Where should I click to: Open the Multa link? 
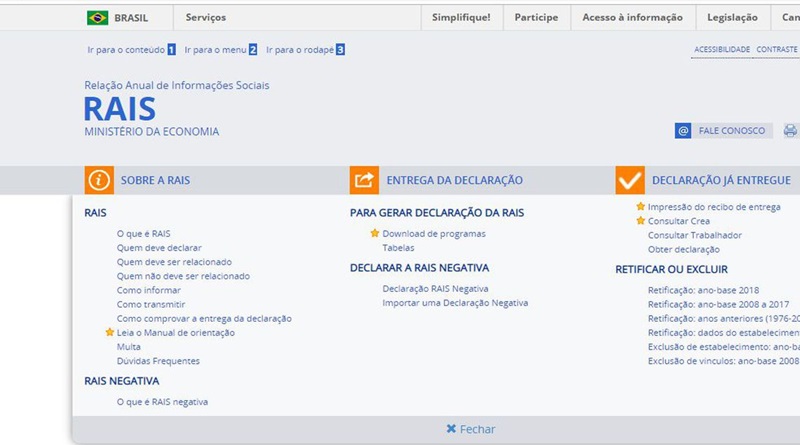129,347
